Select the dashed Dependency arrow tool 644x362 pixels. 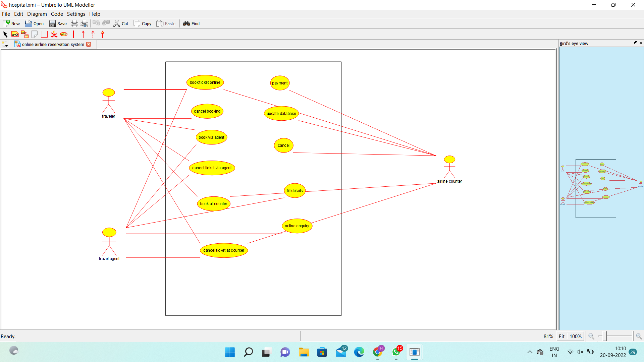coord(93,34)
